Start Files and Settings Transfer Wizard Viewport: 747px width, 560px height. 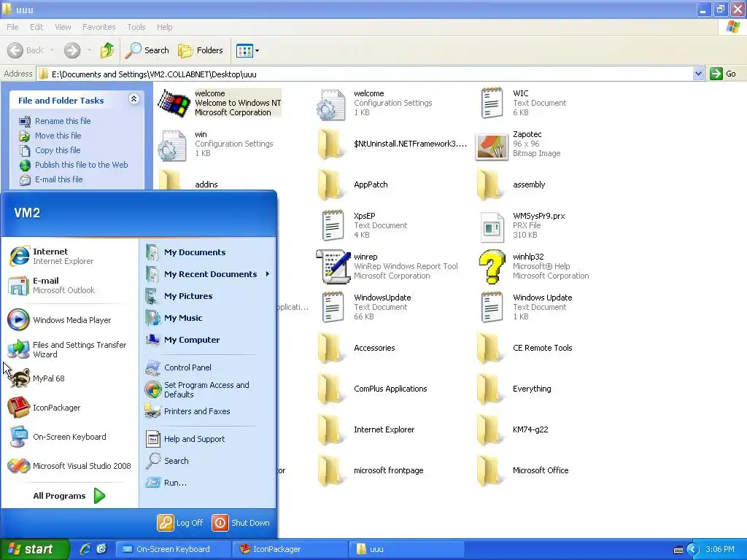66,349
